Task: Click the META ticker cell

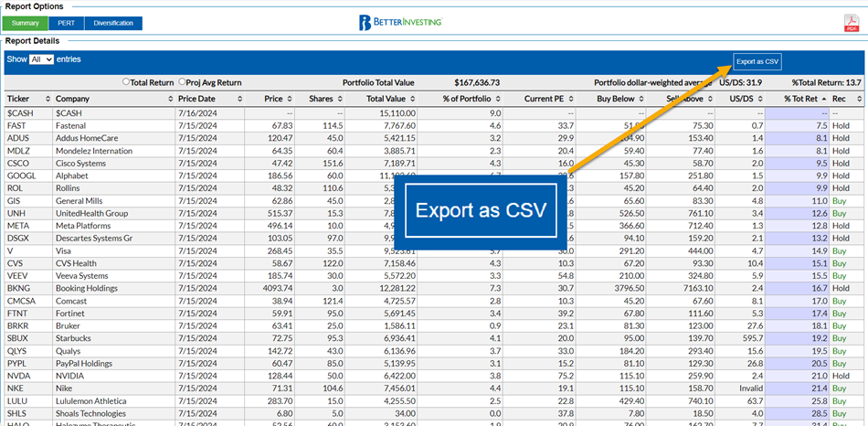Action: point(28,226)
